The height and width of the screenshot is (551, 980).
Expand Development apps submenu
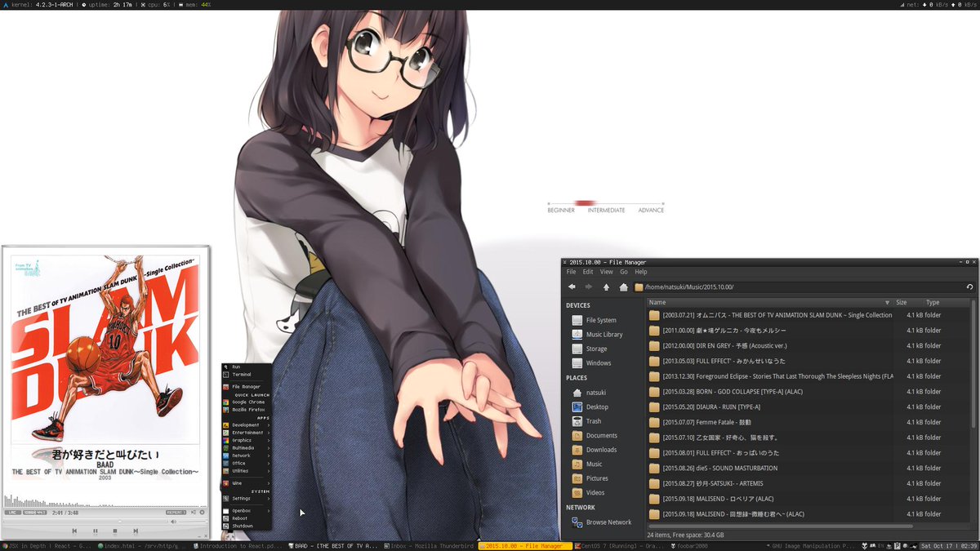coord(246,425)
